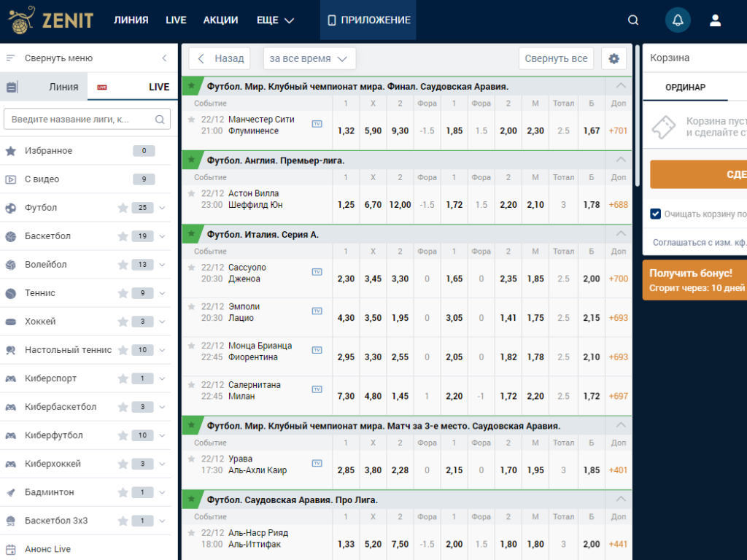Click TV icon for Эмполи match
The width and height of the screenshot is (747, 560).
tap(317, 311)
